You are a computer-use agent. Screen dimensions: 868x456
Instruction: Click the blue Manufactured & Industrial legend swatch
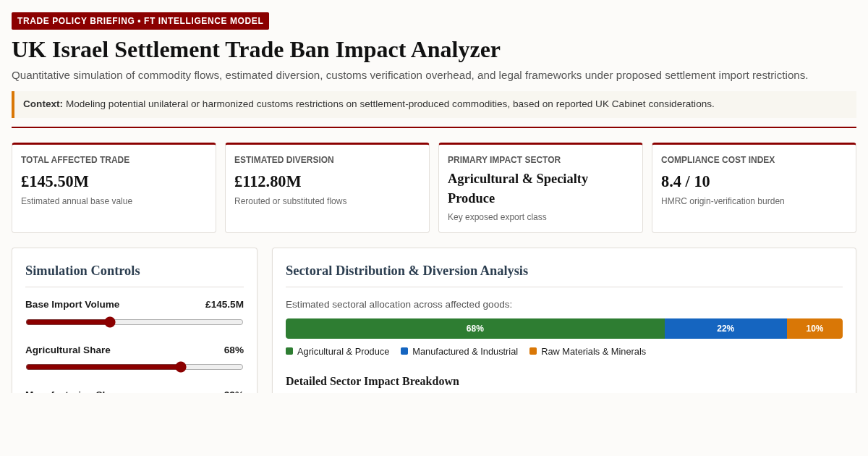click(x=404, y=351)
